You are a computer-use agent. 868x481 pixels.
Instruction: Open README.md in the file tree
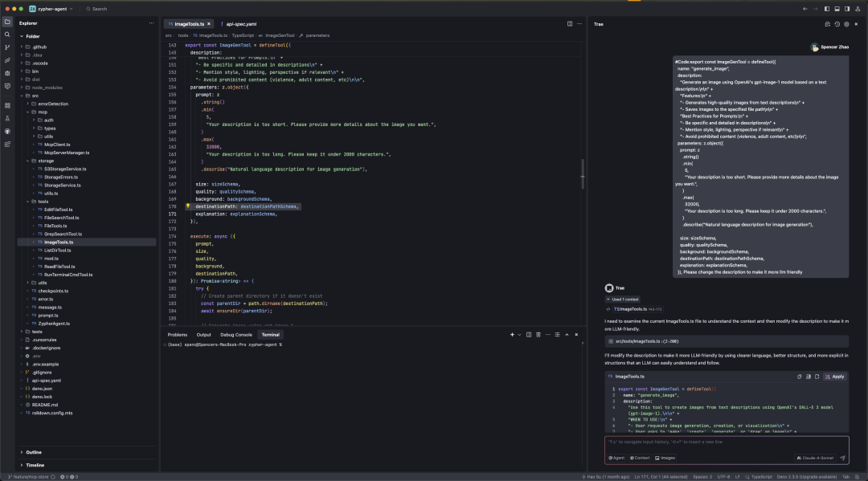tap(44, 405)
